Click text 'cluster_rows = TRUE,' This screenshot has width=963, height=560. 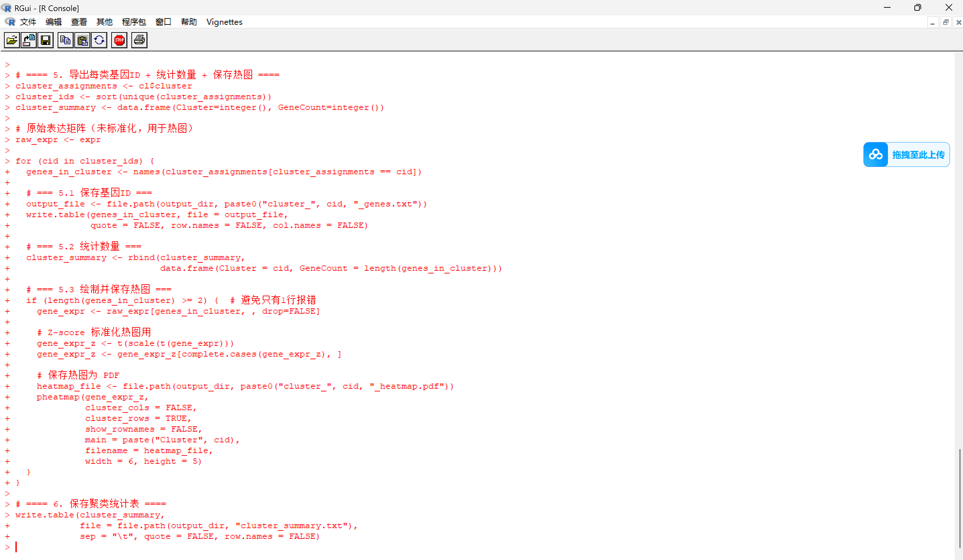coord(138,418)
